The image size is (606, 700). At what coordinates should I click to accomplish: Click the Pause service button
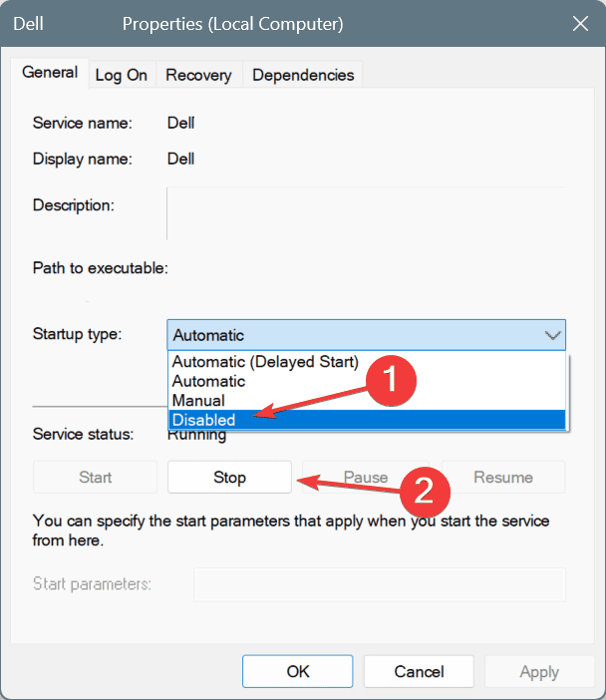(x=366, y=478)
